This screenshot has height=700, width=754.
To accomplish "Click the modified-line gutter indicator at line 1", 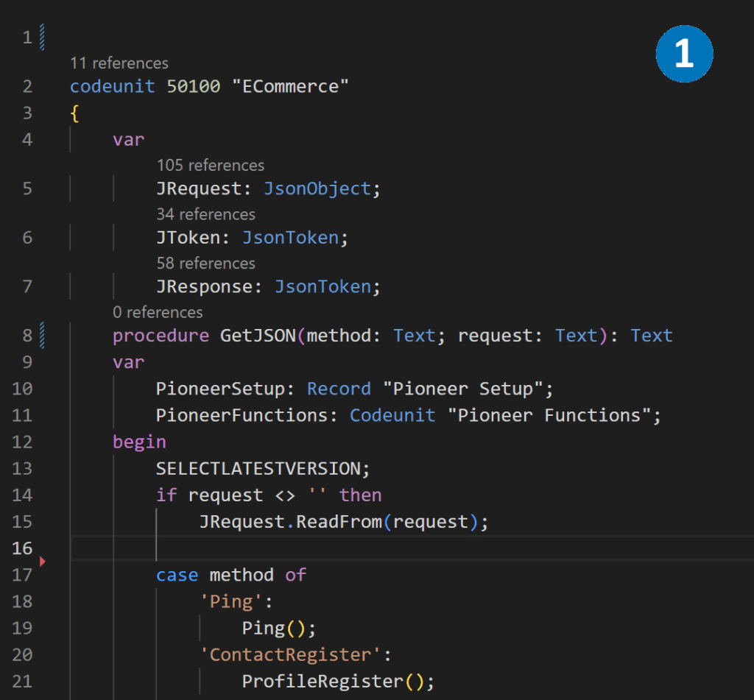I will point(42,36).
